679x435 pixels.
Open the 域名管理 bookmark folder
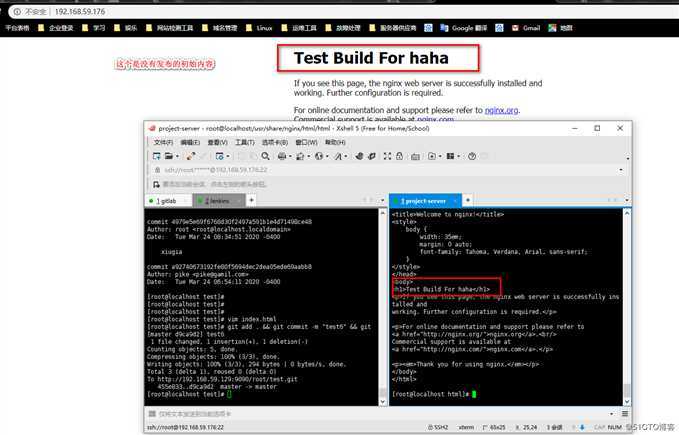pos(220,28)
